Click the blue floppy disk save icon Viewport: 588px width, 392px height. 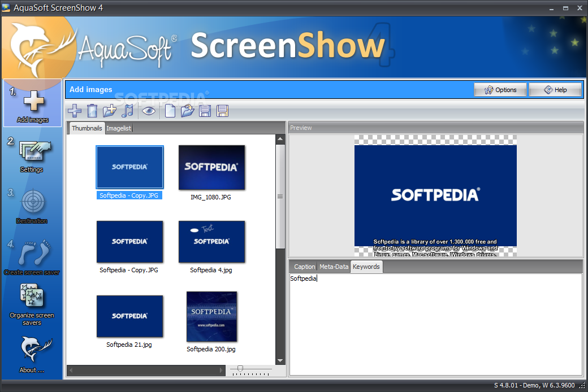pos(205,111)
